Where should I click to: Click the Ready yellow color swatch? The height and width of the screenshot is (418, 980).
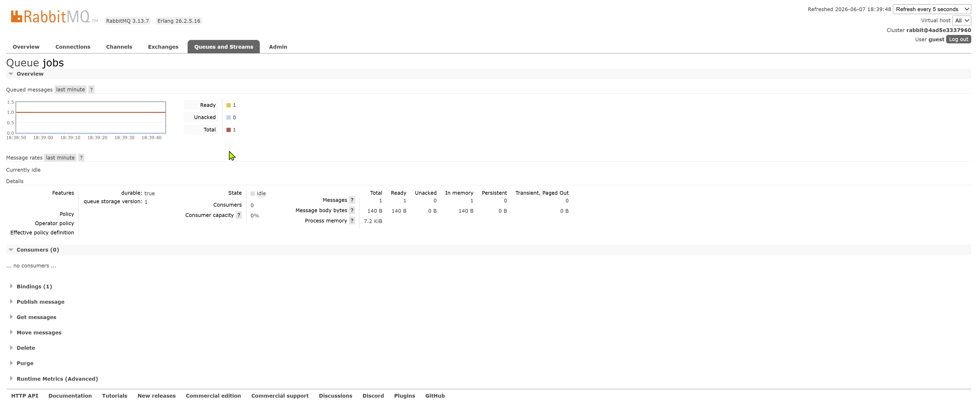tap(229, 105)
